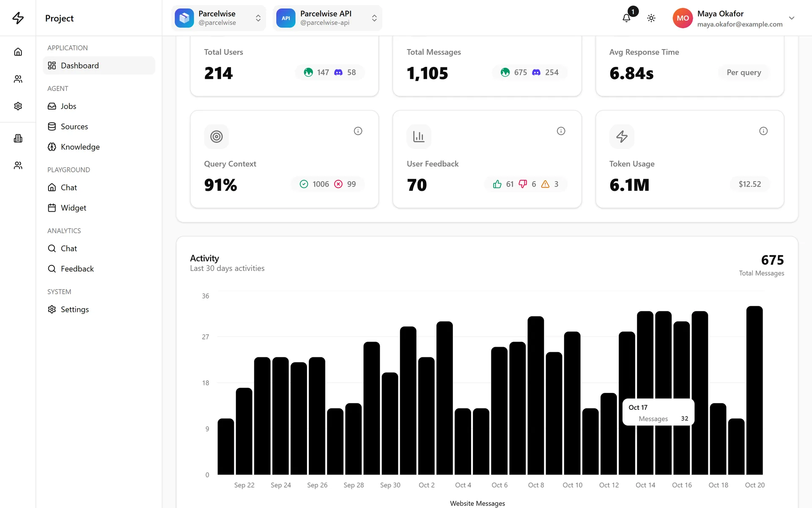
Task: Open the gear icon in left rail
Action: coord(18,106)
